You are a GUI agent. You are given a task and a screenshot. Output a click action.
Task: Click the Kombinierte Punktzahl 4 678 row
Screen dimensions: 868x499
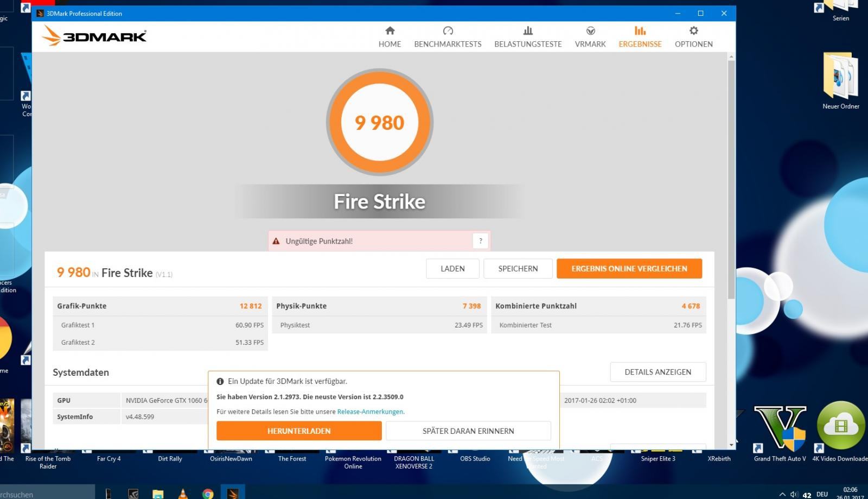point(598,306)
